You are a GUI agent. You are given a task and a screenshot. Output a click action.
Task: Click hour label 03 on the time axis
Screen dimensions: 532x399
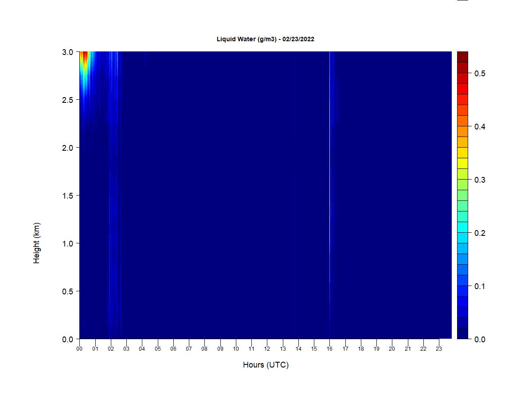click(126, 348)
